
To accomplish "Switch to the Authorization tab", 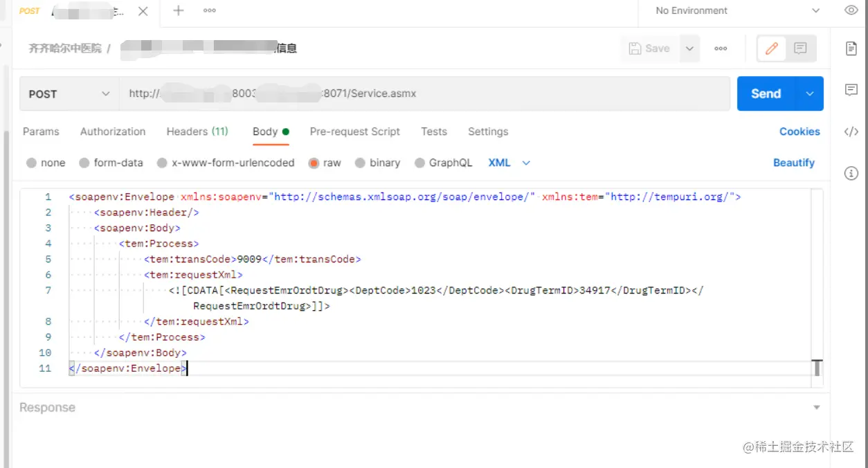I will click(x=113, y=132).
